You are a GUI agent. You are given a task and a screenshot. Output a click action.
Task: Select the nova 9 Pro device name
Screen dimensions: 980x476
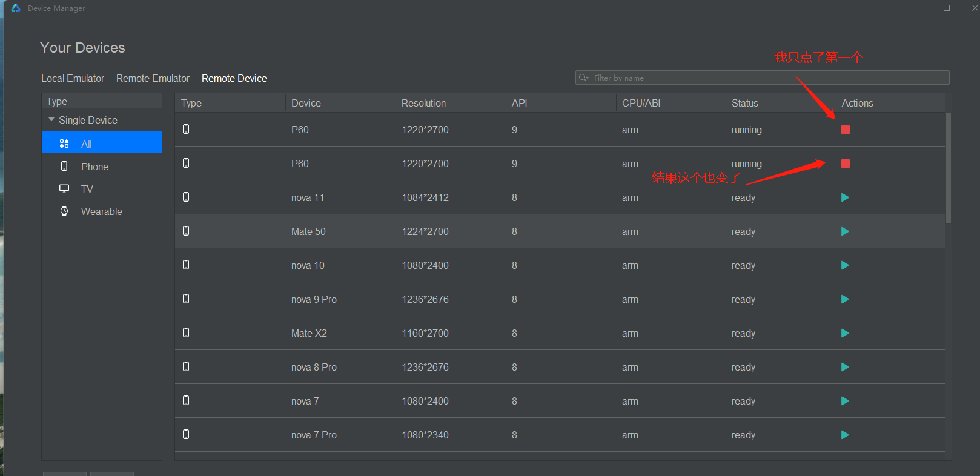click(314, 299)
